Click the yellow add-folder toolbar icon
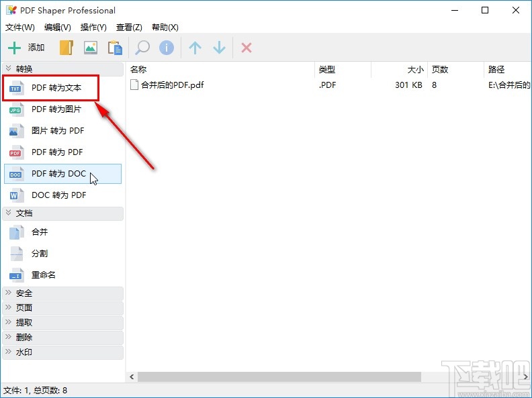The width and height of the screenshot is (532, 398). pos(66,48)
